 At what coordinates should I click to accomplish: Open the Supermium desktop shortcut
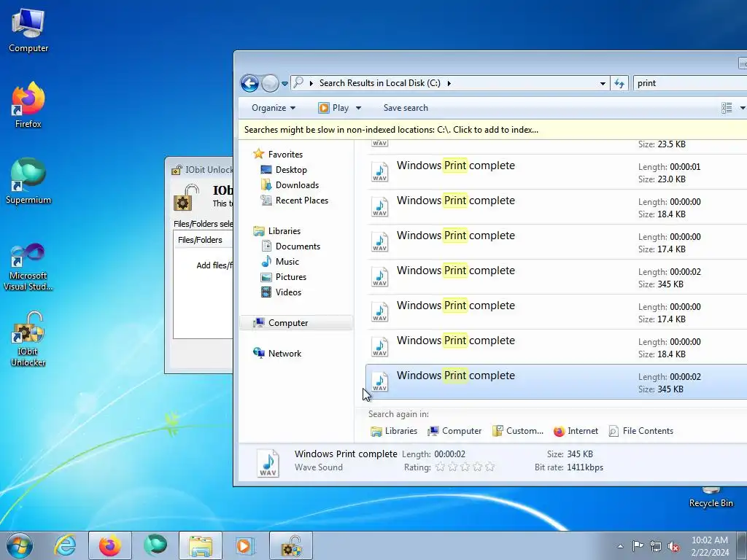pyautogui.click(x=28, y=181)
